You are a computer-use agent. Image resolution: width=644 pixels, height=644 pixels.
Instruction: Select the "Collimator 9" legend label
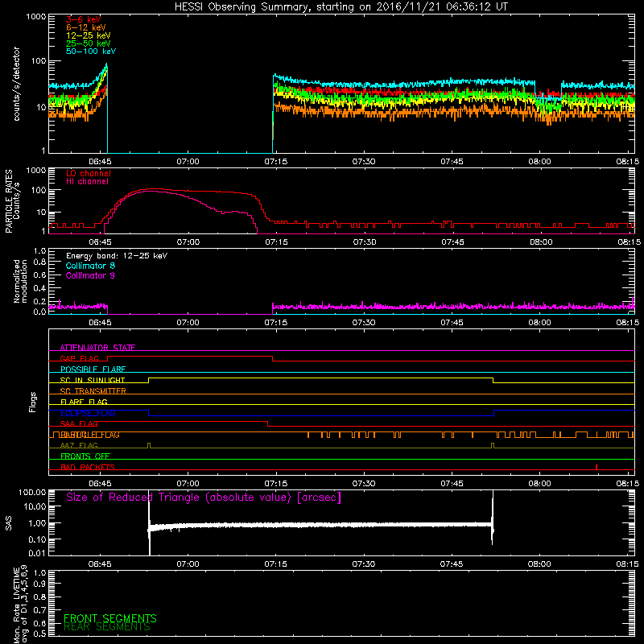coord(90,275)
